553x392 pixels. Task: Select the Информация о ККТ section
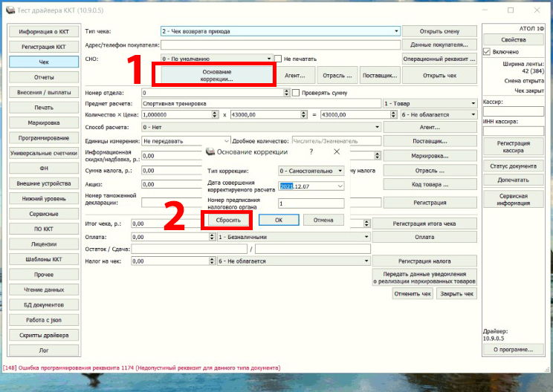pyautogui.click(x=43, y=31)
